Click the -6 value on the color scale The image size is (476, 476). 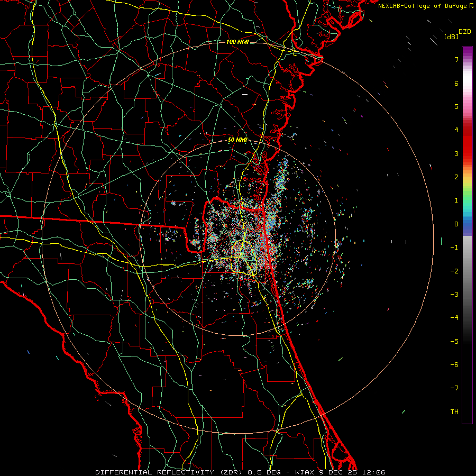[x=454, y=365]
